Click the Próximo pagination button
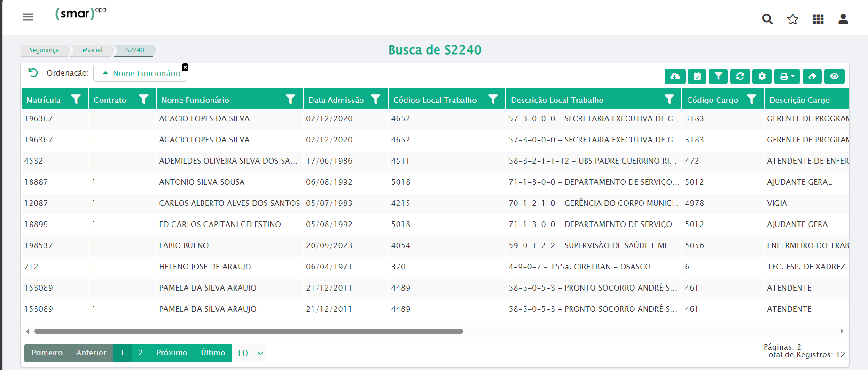Viewport: 868px width, 370px height. 172,353
